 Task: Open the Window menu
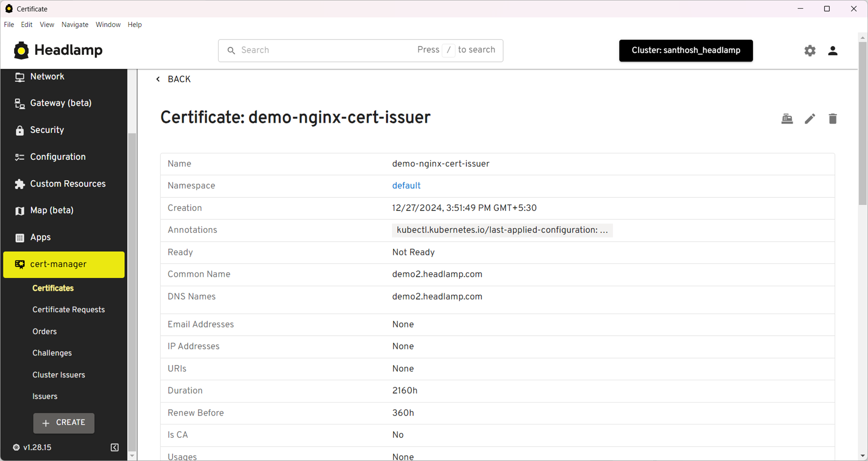(x=108, y=25)
